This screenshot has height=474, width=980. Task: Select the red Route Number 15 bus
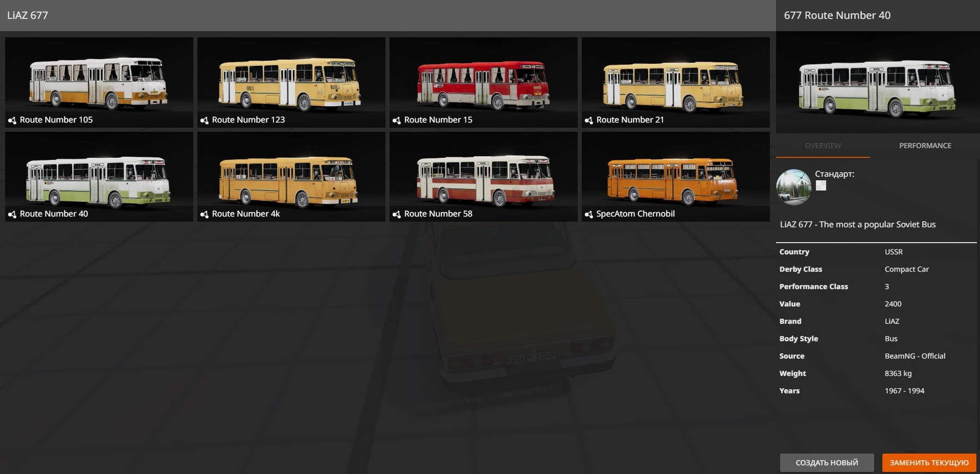pyautogui.click(x=483, y=82)
